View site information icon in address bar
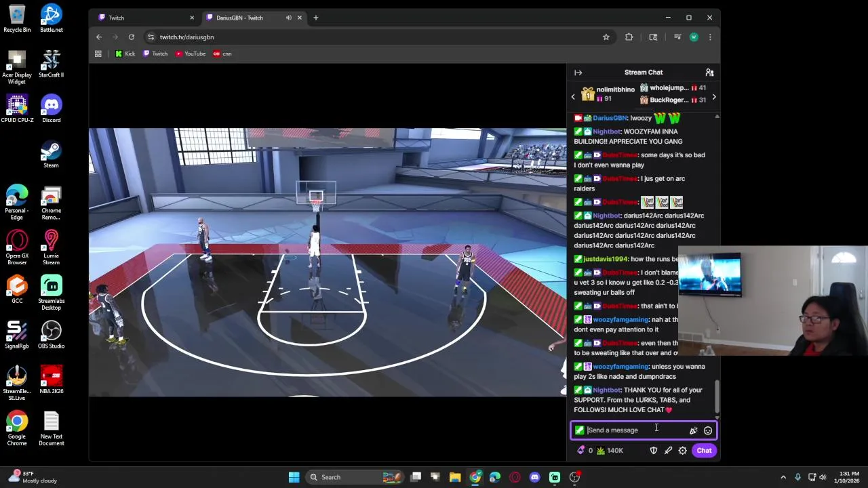The width and height of the screenshot is (868, 488). [151, 37]
